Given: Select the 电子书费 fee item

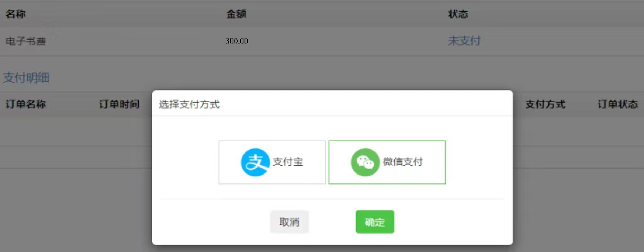Looking at the screenshot, I should [26, 42].
